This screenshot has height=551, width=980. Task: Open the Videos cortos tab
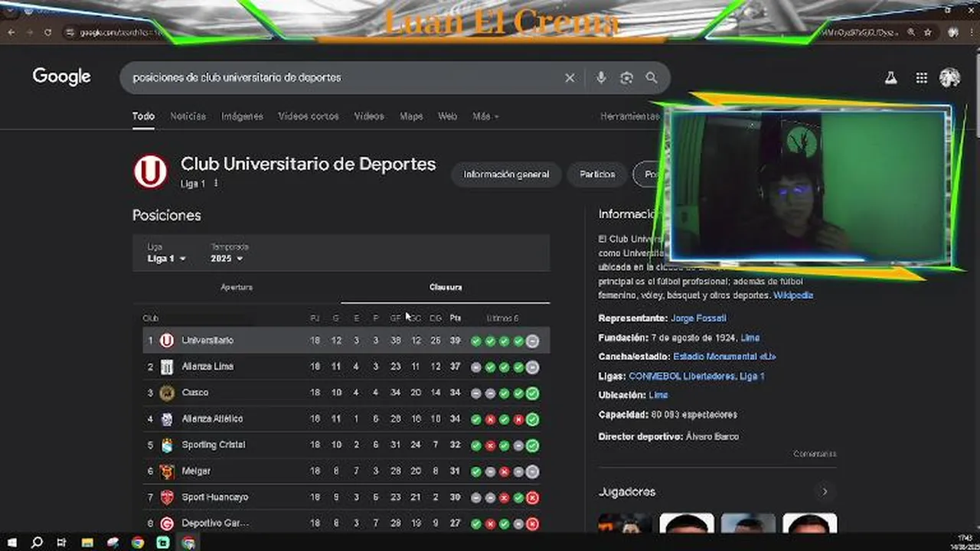click(x=309, y=116)
